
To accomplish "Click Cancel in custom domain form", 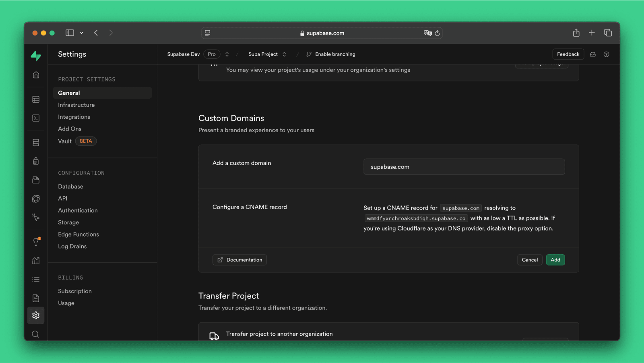I will click(530, 260).
